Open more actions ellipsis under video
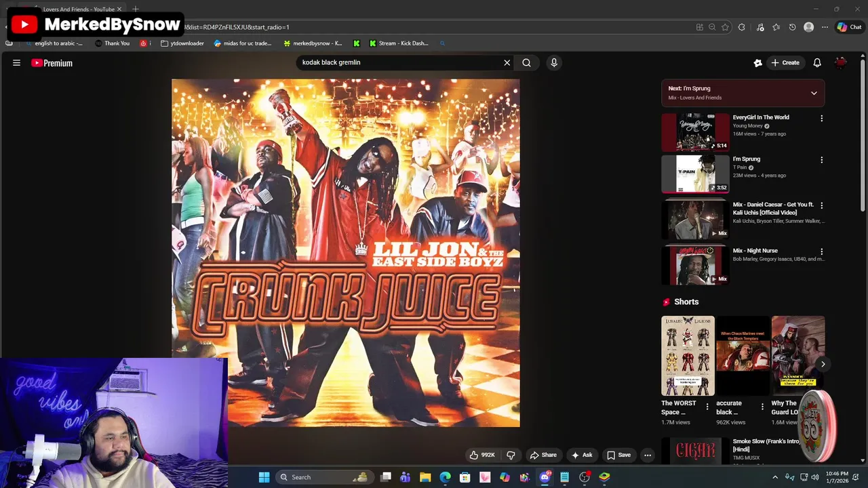 coord(648,455)
